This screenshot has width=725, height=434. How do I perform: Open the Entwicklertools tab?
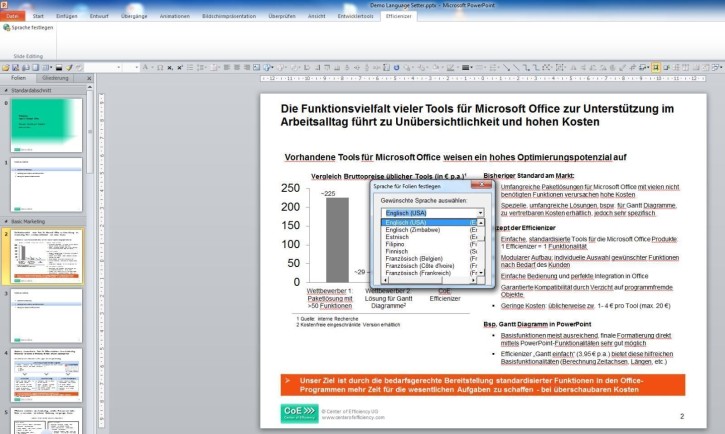pyautogui.click(x=355, y=16)
